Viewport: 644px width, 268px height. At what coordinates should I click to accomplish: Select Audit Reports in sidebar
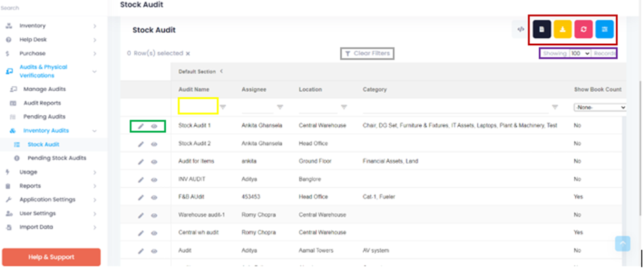pyautogui.click(x=42, y=103)
